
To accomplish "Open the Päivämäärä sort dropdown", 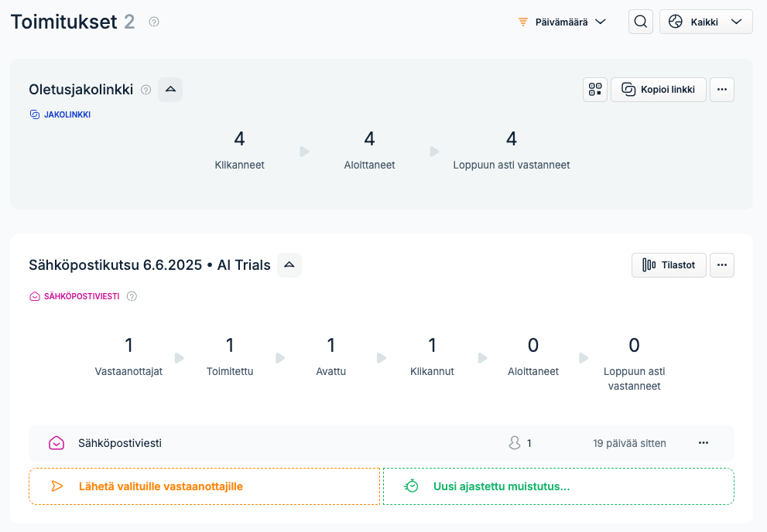I will point(562,22).
